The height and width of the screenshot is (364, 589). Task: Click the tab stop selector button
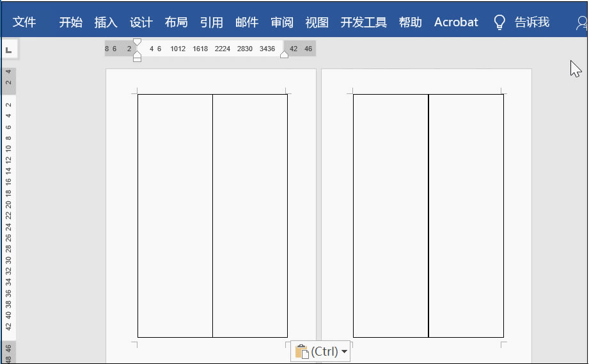point(10,50)
